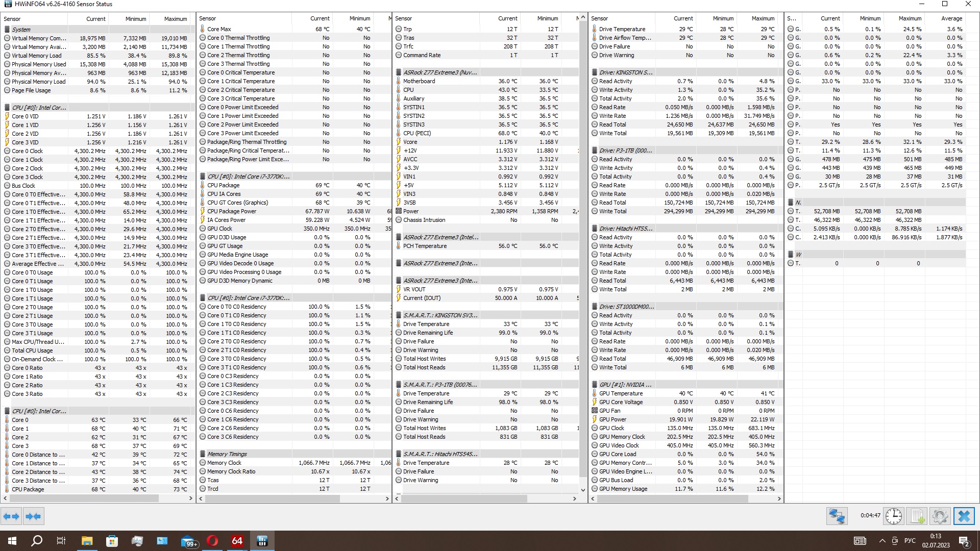Select the CPU Package Power sensor row

(x=232, y=211)
